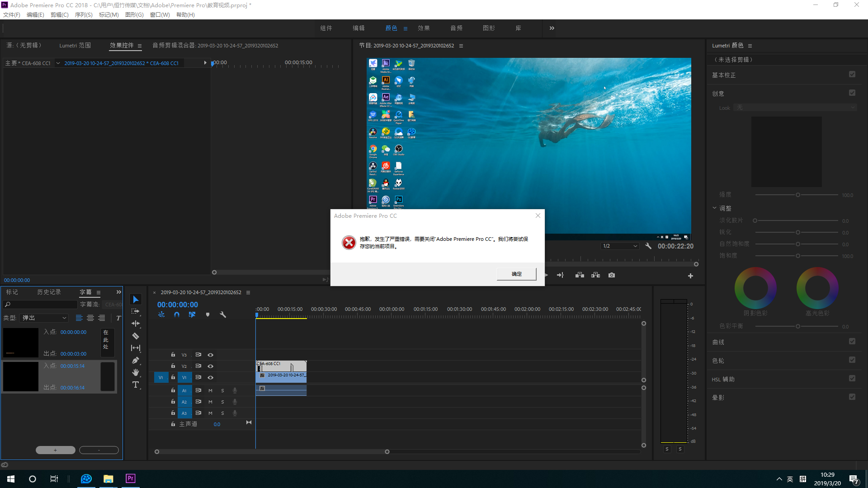Select the Razor tool in the tools panel
The height and width of the screenshot is (488, 868).
coord(135,336)
